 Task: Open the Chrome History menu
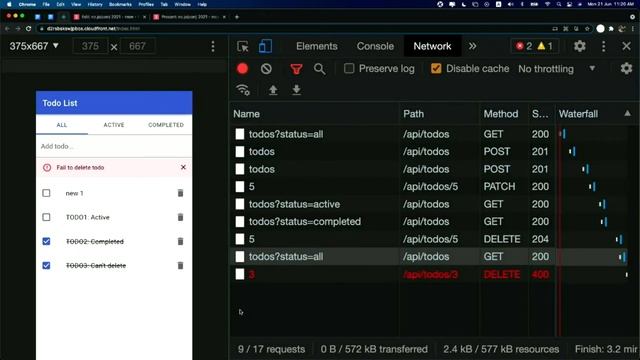point(95,4)
